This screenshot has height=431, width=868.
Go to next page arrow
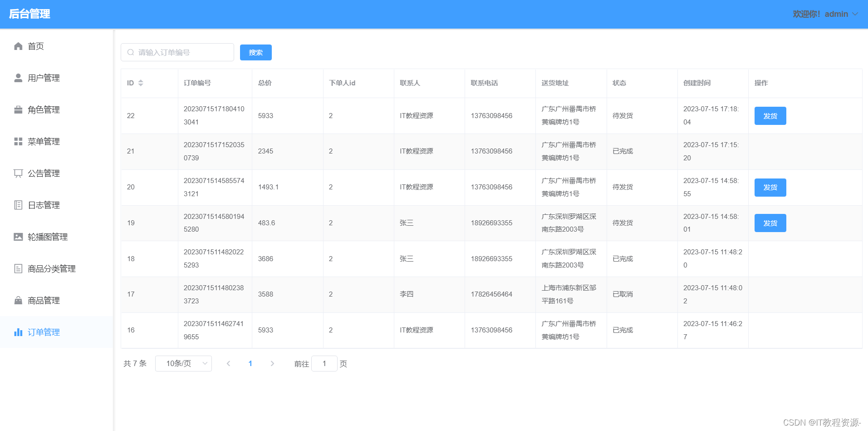272,364
